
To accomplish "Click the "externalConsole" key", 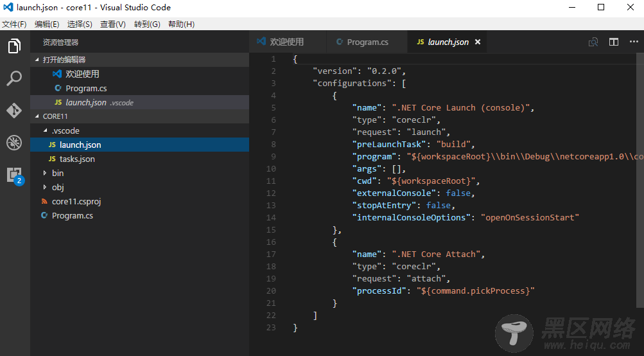I will (394, 193).
